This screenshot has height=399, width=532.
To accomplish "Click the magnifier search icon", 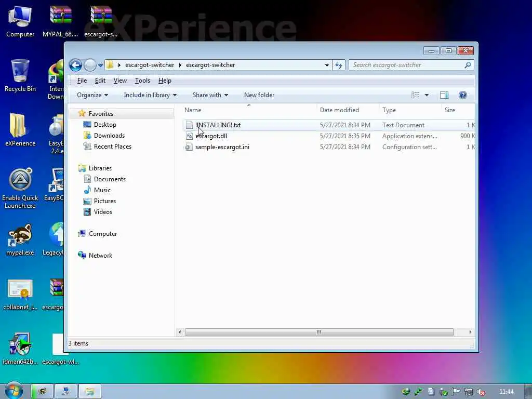I will 468,65.
